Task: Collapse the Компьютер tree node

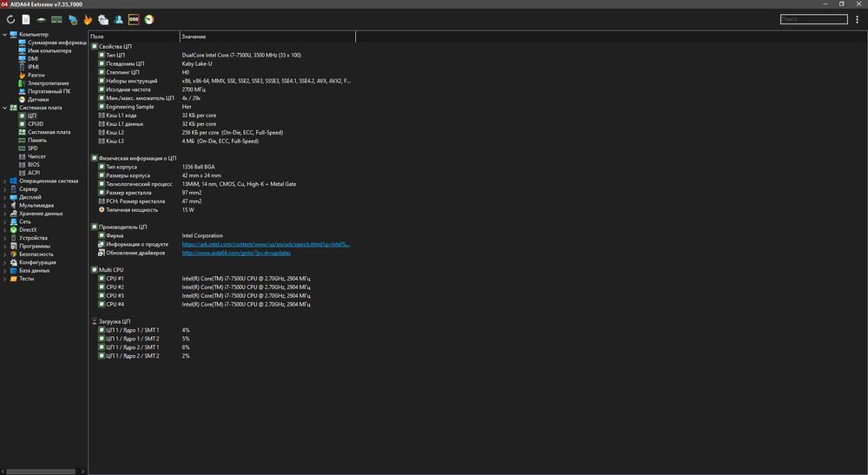Action: point(4,35)
